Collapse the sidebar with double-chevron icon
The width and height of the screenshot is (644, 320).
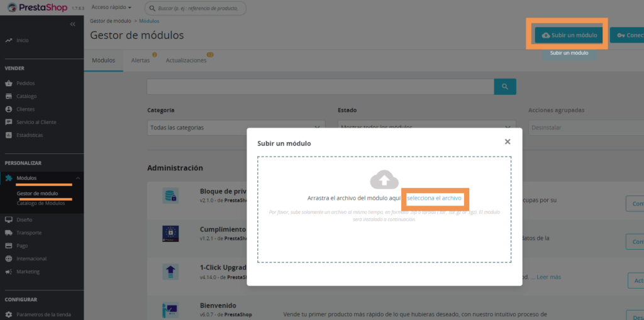tap(73, 24)
